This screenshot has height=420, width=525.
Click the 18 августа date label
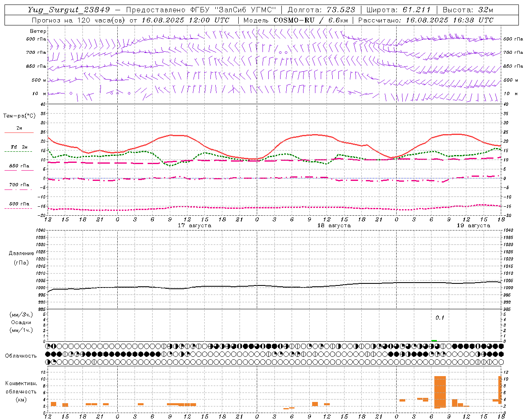[334, 226]
